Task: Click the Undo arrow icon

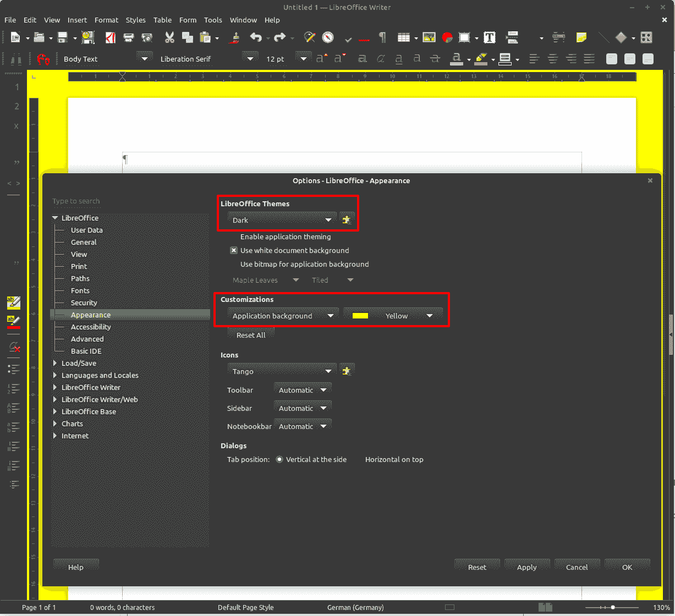Action: [x=256, y=37]
